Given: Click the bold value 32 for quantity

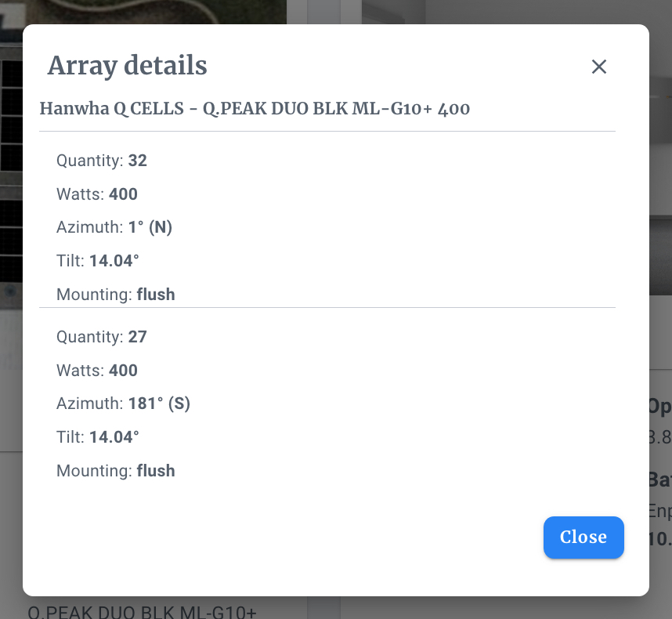Looking at the screenshot, I should click(x=138, y=161).
